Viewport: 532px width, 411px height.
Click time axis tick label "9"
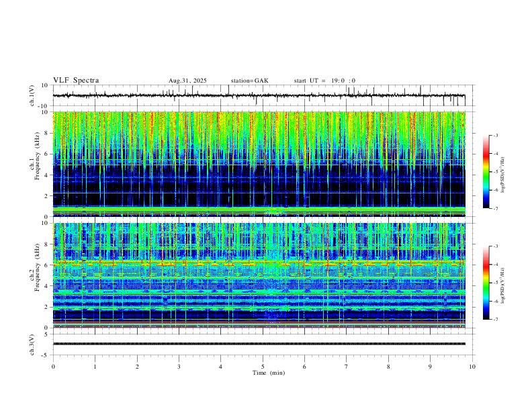click(430, 367)
